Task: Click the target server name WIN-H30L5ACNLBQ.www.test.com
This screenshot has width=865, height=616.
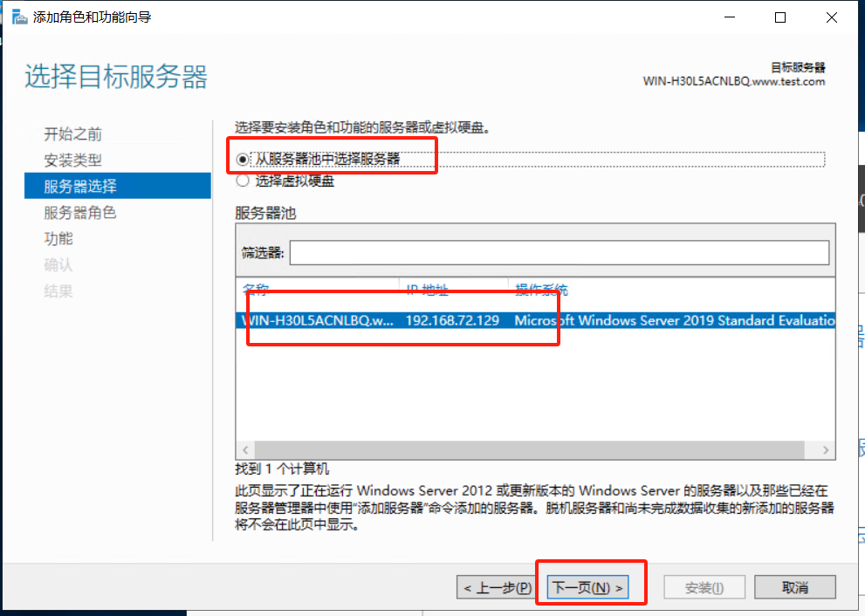Action: click(734, 82)
